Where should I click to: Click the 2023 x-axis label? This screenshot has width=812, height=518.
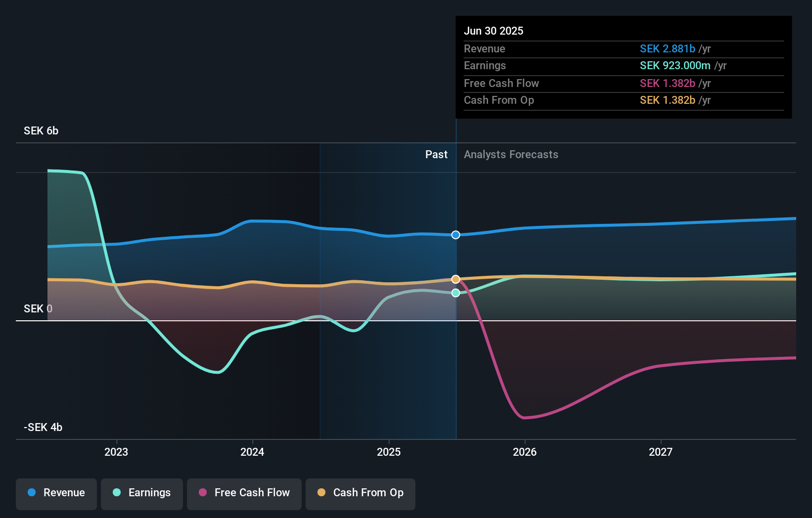point(116,452)
